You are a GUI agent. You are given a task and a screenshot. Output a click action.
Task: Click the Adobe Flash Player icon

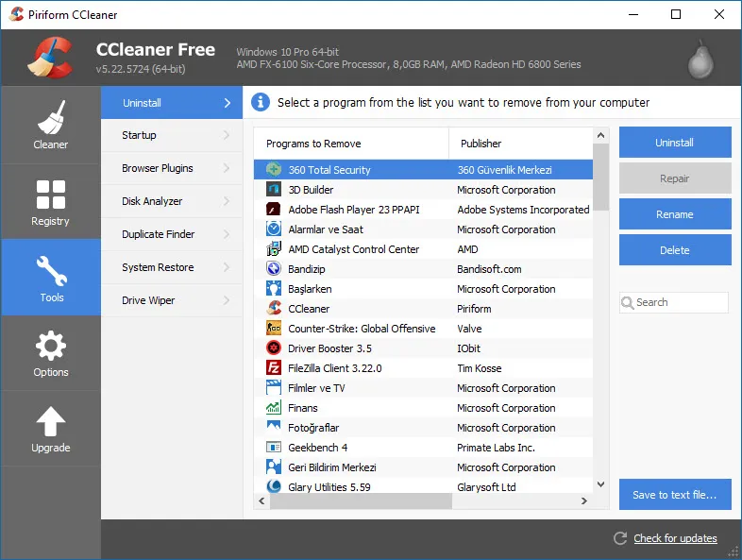click(274, 210)
